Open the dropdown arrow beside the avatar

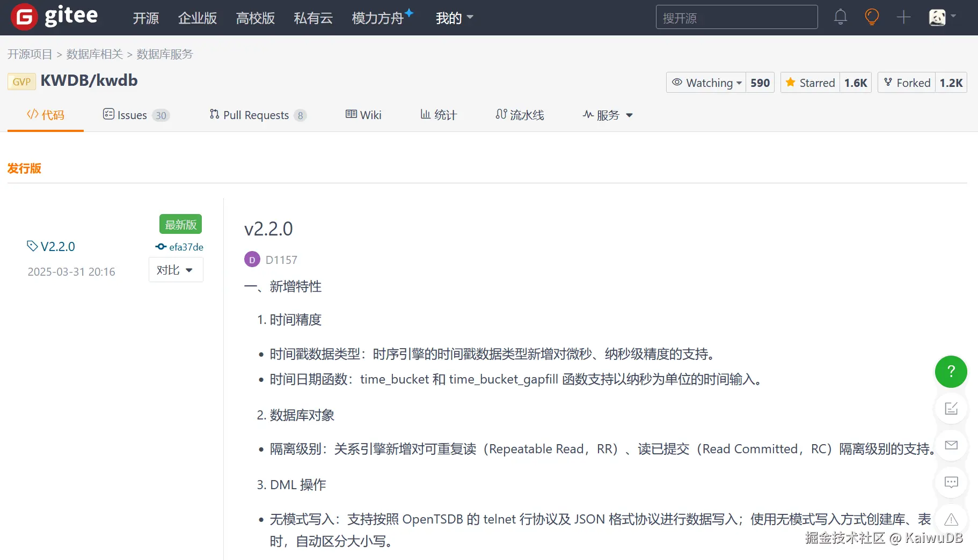(953, 16)
